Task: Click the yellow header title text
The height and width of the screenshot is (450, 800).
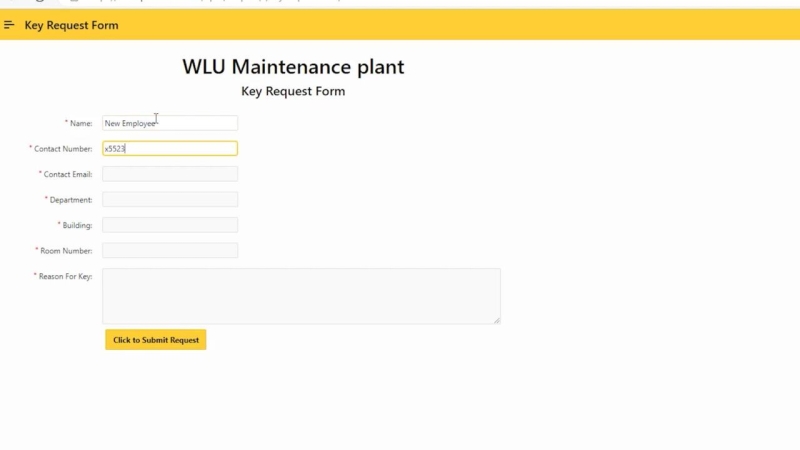Action: click(71, 25)
